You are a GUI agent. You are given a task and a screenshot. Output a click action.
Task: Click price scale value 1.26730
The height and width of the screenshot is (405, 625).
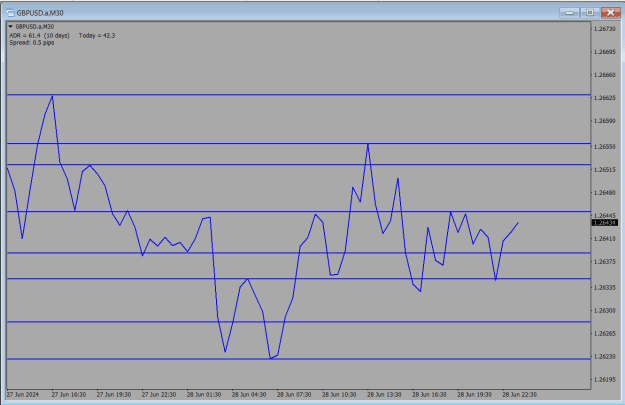click(x=605, y=29)
